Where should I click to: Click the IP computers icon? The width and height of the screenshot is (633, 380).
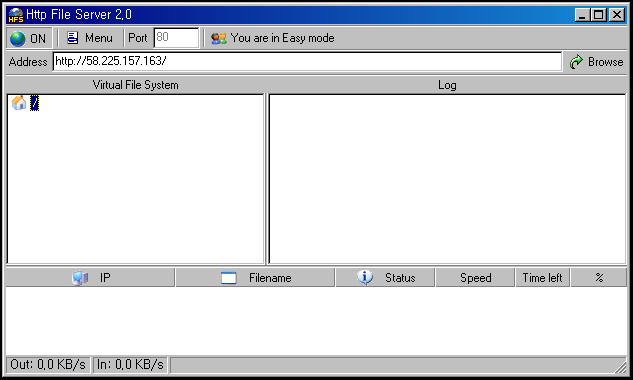80,278
